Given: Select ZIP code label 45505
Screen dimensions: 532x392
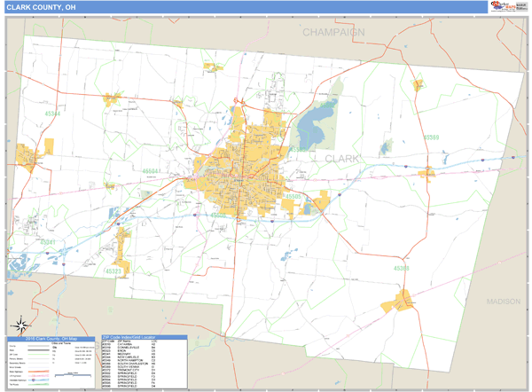Looking at the screenshot, I should [293, 196].
